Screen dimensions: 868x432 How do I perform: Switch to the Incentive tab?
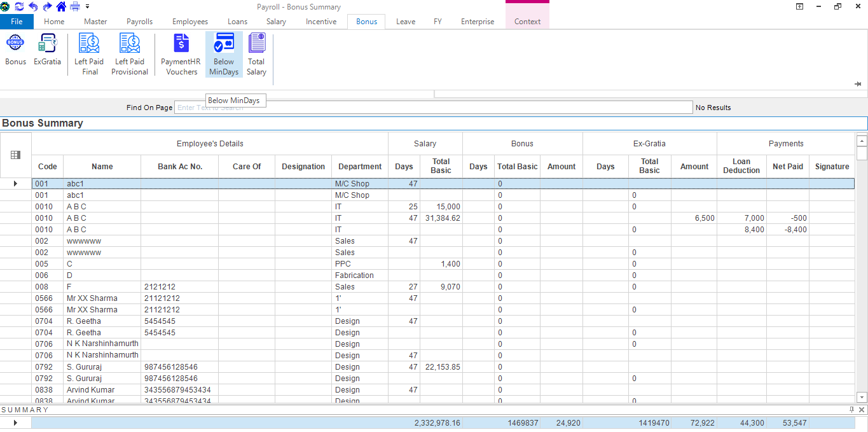tap(321, 22)
